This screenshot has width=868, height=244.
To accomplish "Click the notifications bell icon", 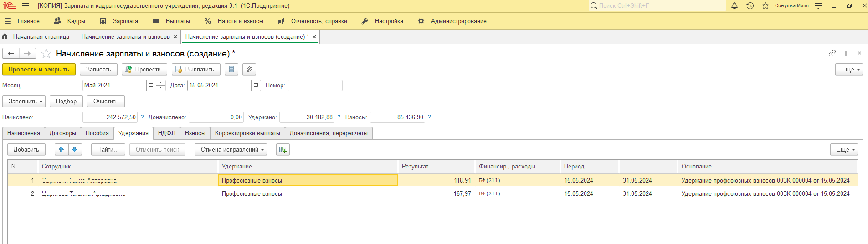I will 734,6.
